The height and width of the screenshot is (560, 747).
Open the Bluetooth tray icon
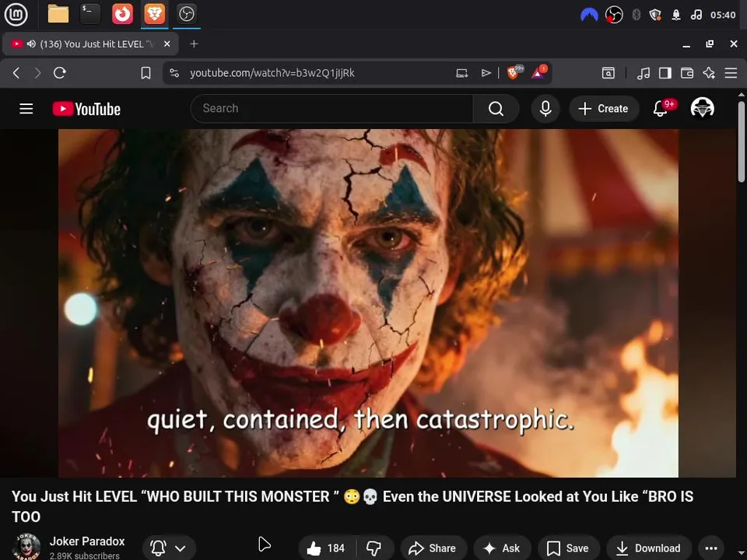pos(636,16)
